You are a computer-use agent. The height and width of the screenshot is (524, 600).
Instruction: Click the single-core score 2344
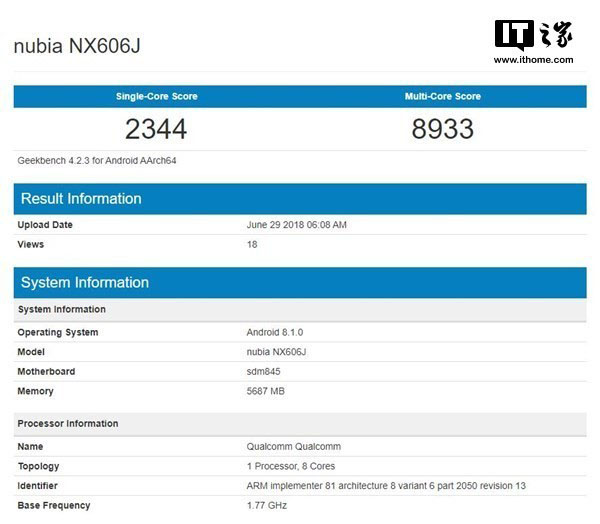point(156,129)
